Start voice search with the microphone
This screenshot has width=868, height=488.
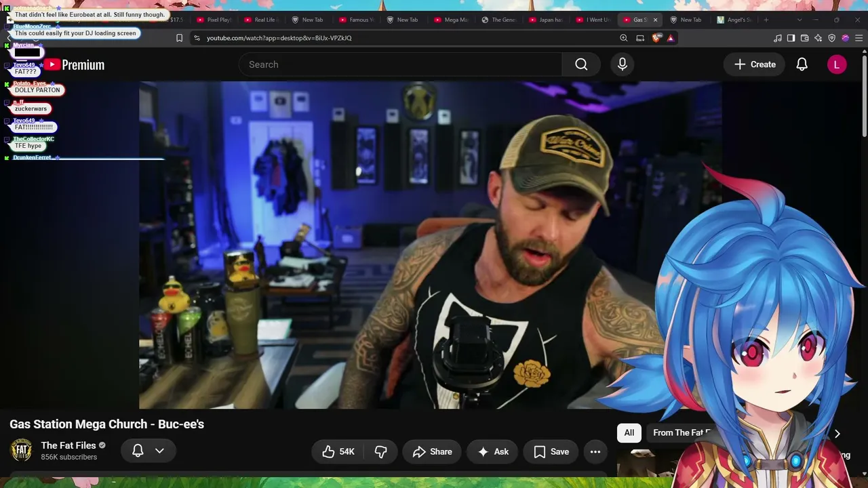623,64
